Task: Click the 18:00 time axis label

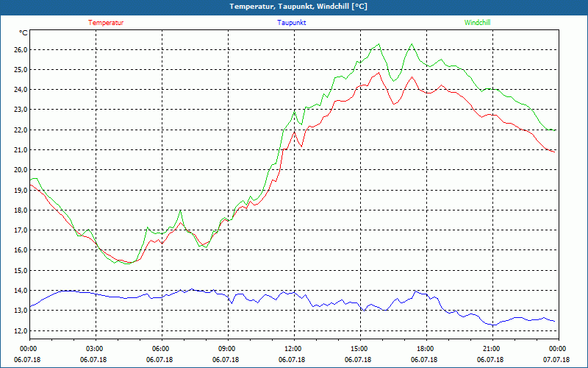Action: [427, 348]
